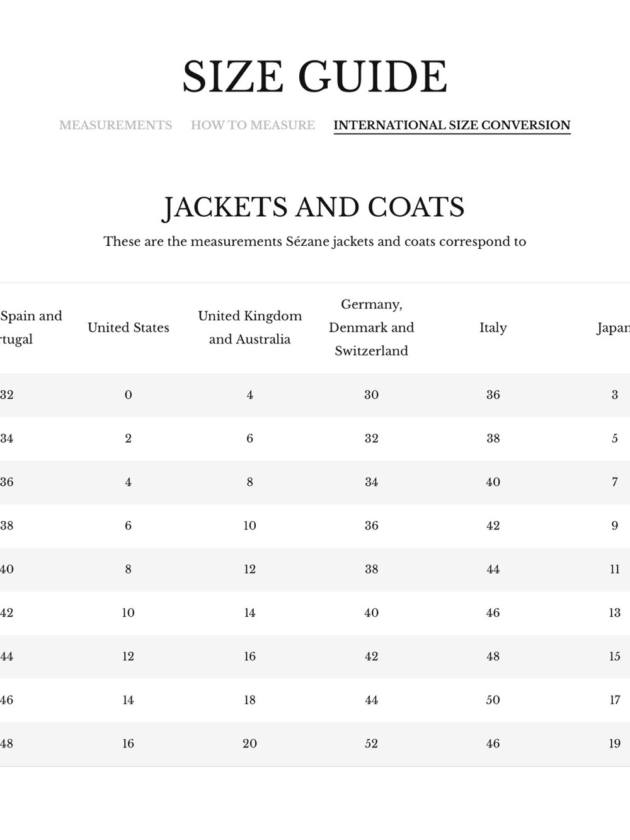
Task: Click the Italy column header
Action: point(493,327)
